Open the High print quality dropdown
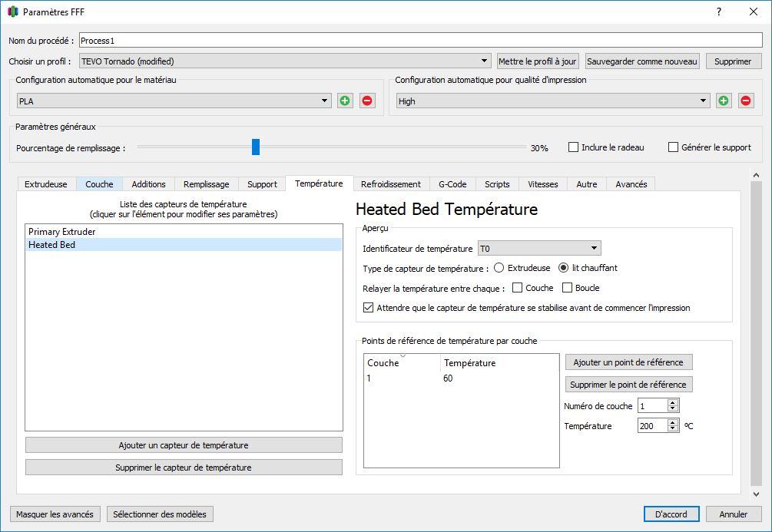Screen dimensions: 772x532 pos(553,101)
